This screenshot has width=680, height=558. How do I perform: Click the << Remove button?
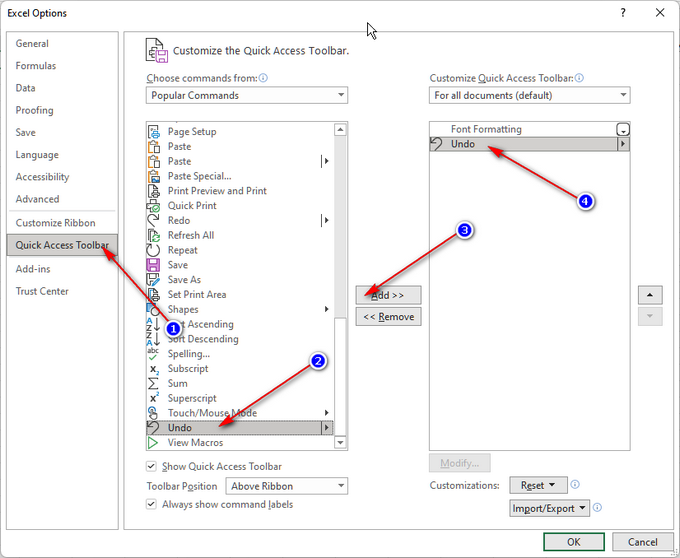tap(388, 317)
